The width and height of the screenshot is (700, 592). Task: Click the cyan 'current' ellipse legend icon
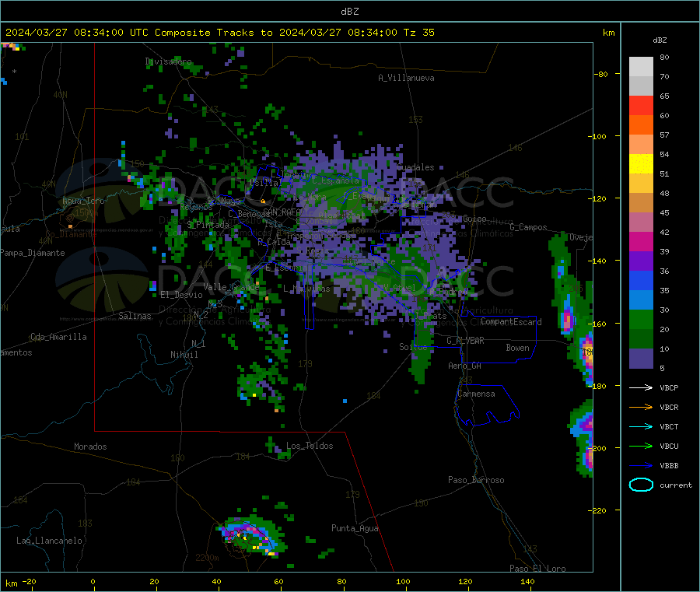[641, 485]
